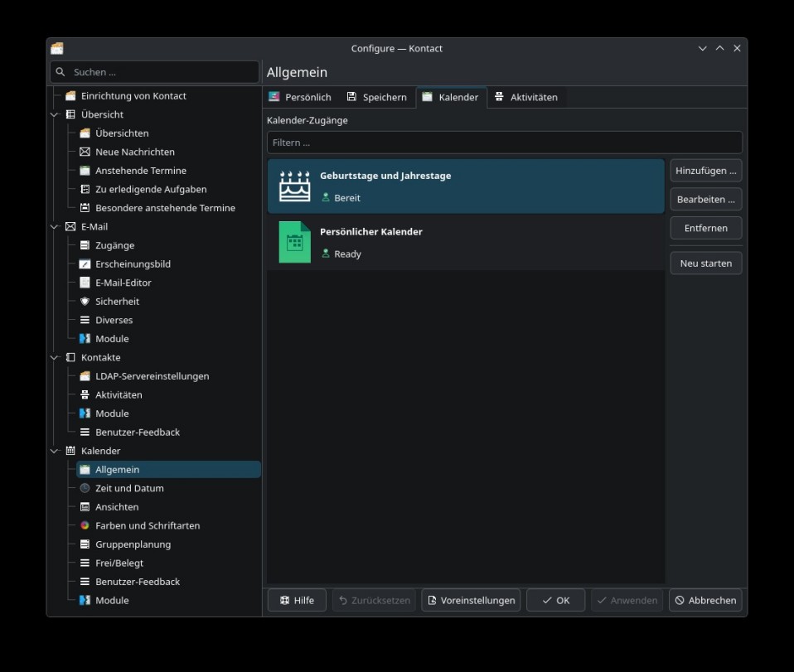Click the Entfernen button
Image resolution: width=794 pixels, height=672 pixels.
[x=706, y=228]
